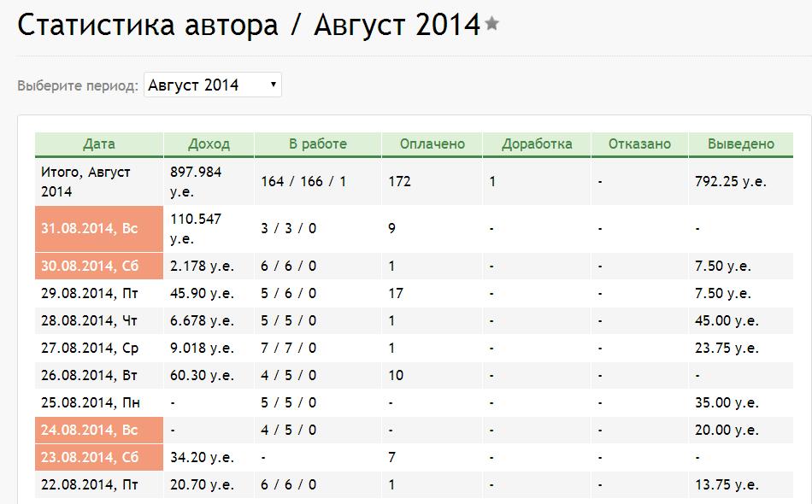Click the Отказано column header
Screen dimensions: 812x504
(x=639, y=144)
